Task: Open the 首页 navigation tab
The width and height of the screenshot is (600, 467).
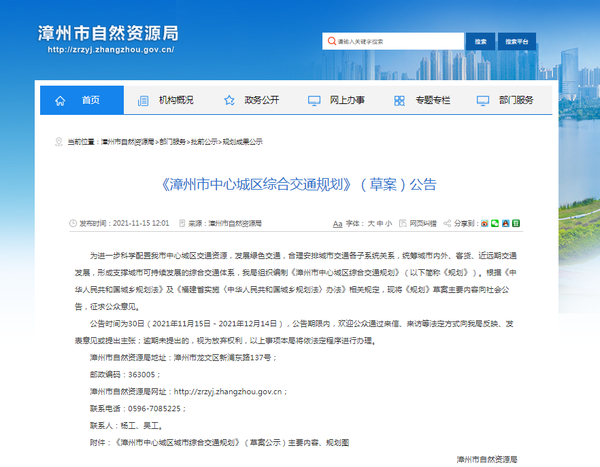Action: (x=82, y=100)
